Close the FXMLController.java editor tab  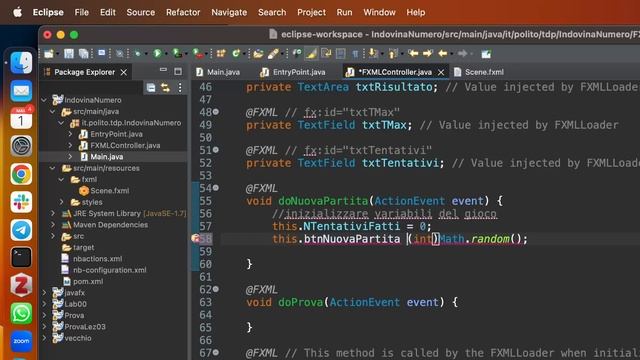441,72
